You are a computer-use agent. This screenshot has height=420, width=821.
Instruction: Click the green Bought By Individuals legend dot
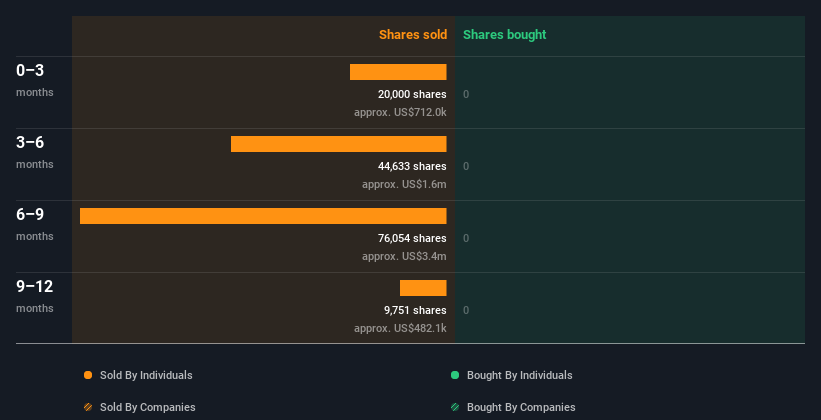click(455, 375)
